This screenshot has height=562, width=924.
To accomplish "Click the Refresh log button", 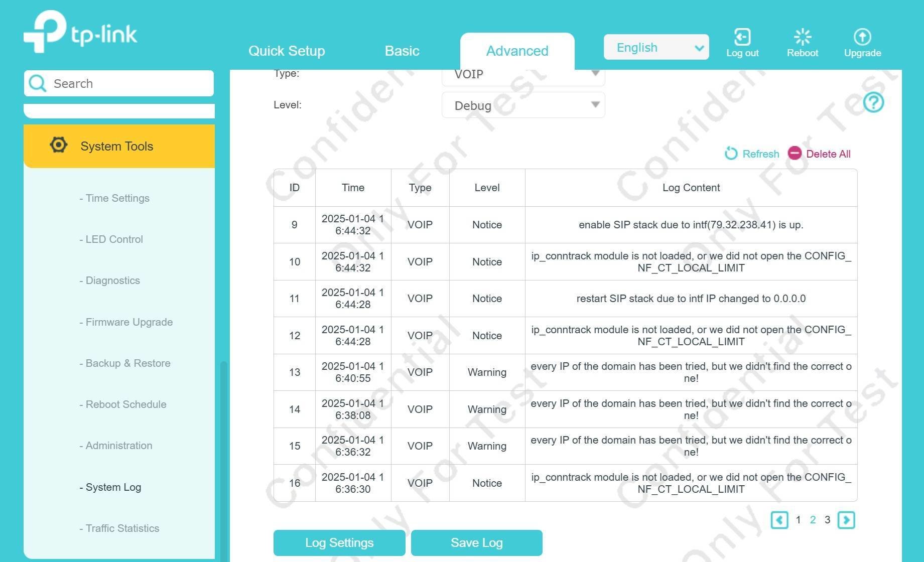I will click(752, 154).
